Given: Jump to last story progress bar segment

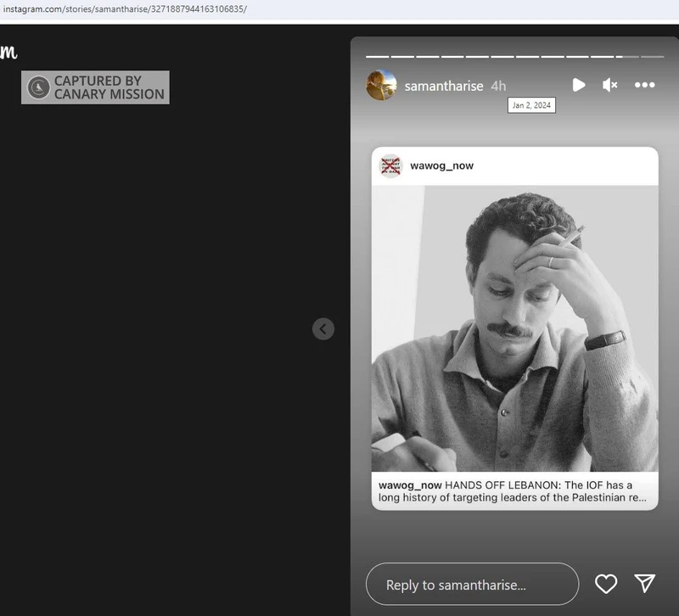Looking at the screenshot, I should pos(653,57).
